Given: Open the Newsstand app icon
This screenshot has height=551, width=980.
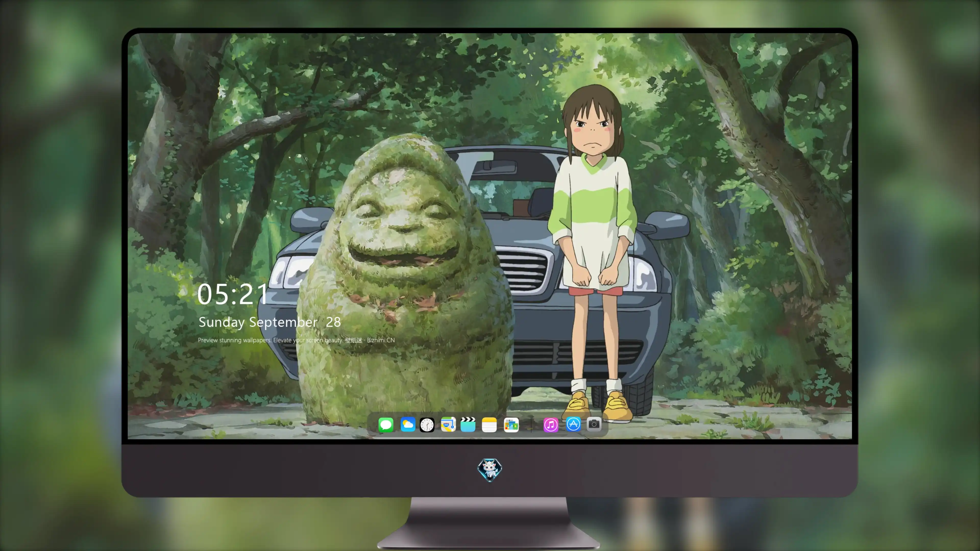Looking at the screenshot, I should click(511, 425).
